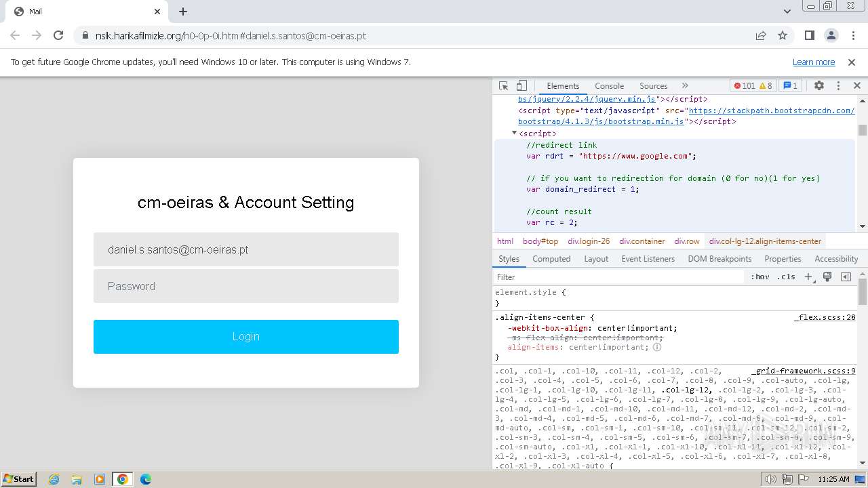Toggle the rendering emulations paintbrush icon
Image resolution: width=868 pixels, height=488 pixels.
pos(827,277)
